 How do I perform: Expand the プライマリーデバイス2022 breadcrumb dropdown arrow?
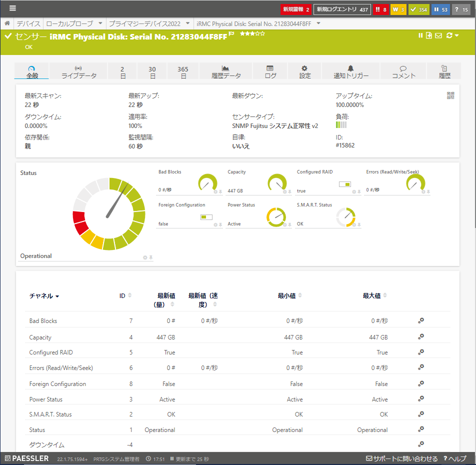(x=188, y=23)
